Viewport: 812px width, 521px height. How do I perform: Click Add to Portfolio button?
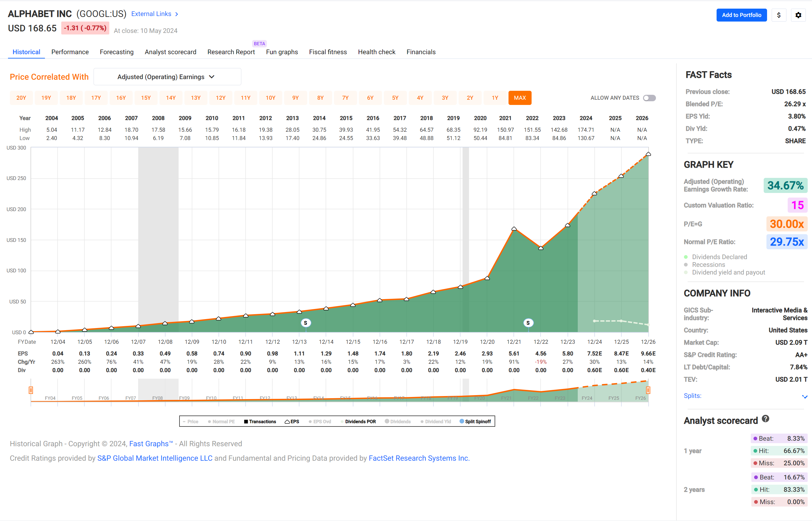[741, 15]
